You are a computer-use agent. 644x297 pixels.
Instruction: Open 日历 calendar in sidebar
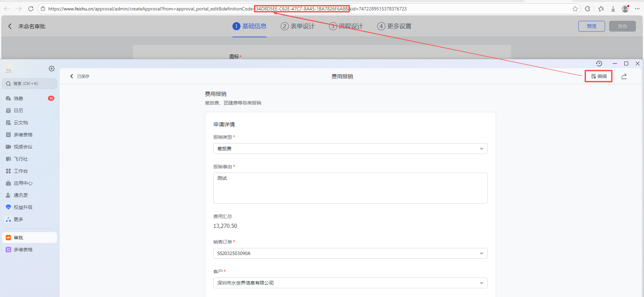point(18,111)
